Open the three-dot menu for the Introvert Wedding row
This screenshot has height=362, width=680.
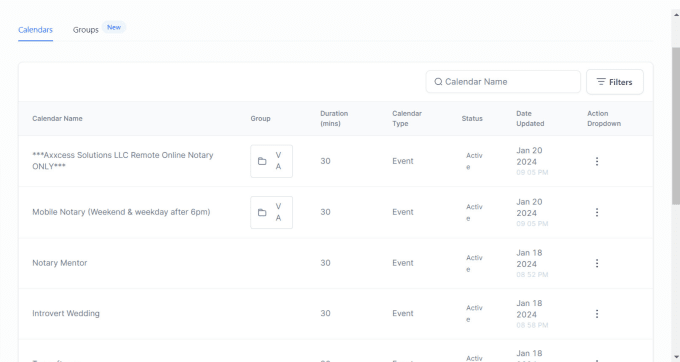[x=597, y=314]
